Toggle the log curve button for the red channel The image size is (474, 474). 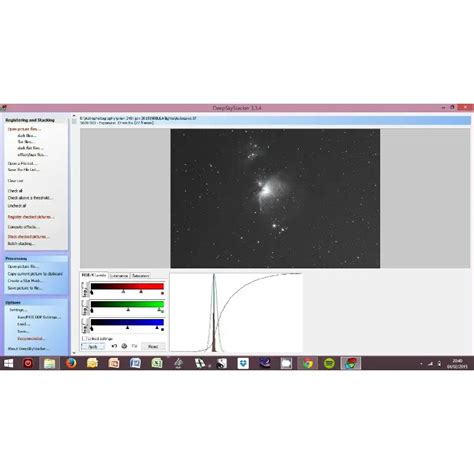coord(85,289)
